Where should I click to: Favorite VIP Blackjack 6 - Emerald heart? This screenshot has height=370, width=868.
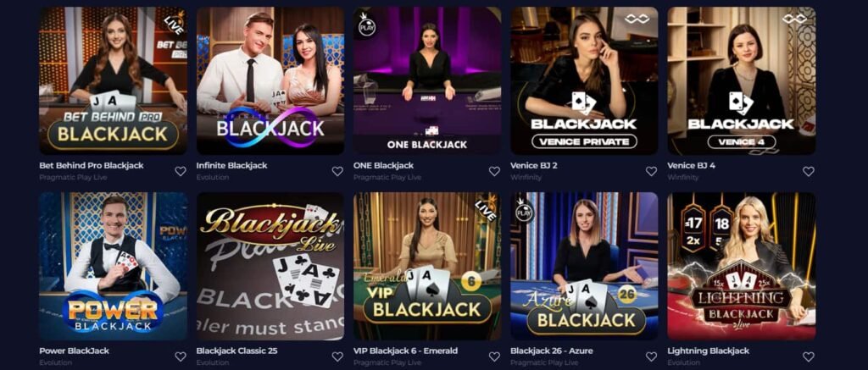[x=494, y=356]
